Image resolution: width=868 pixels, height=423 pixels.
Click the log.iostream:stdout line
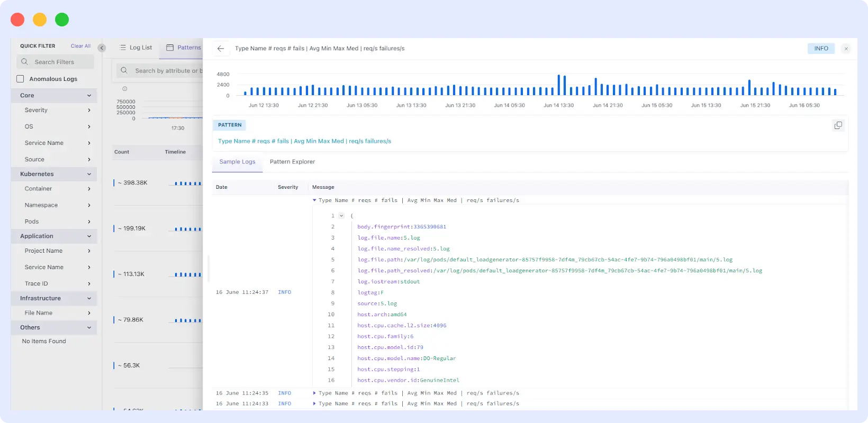click(x=388, y=282)
